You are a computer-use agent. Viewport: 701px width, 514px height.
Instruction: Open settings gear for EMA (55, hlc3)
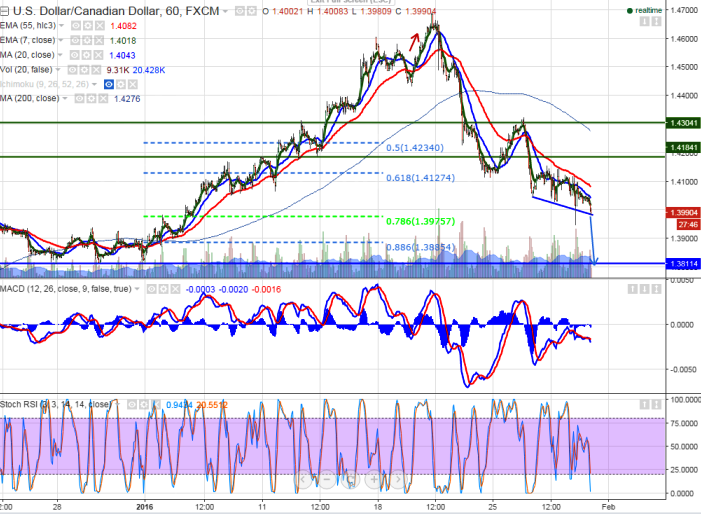tap(87, 26)
